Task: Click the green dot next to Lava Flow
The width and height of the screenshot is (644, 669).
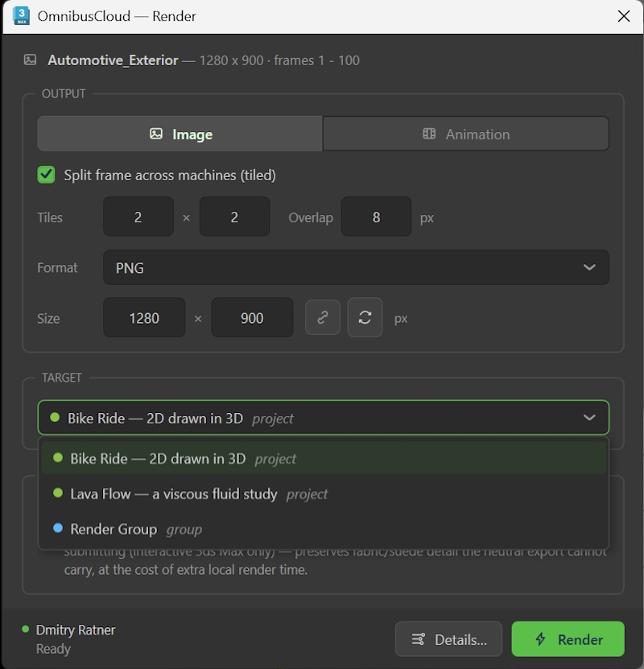Action: click(x=58, y=493)
